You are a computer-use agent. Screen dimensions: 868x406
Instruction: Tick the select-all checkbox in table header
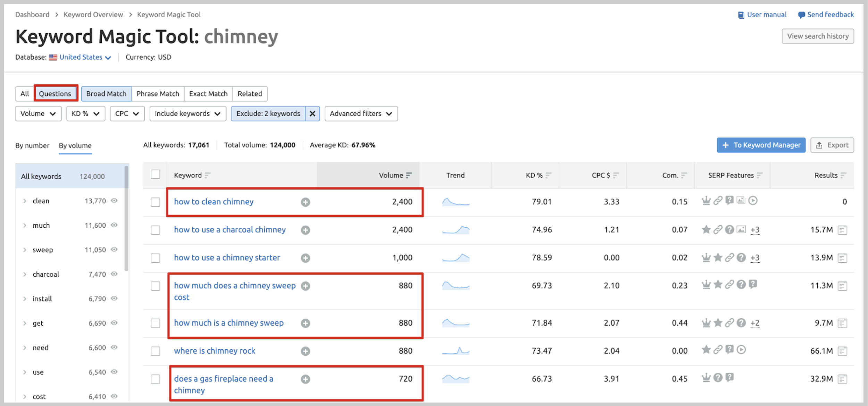tap(155, 174)
